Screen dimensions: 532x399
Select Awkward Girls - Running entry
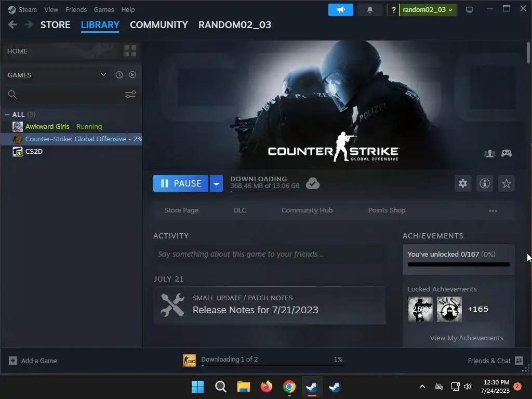pos(71,127)
